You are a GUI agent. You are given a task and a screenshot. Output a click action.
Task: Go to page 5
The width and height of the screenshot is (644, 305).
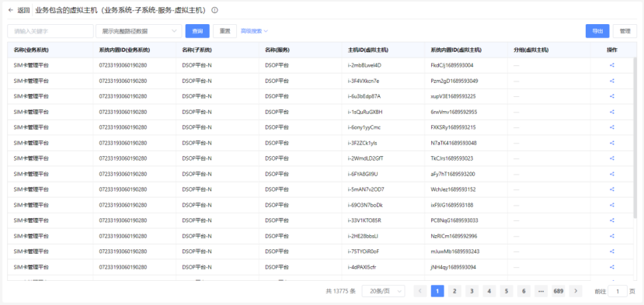point(506,291)
